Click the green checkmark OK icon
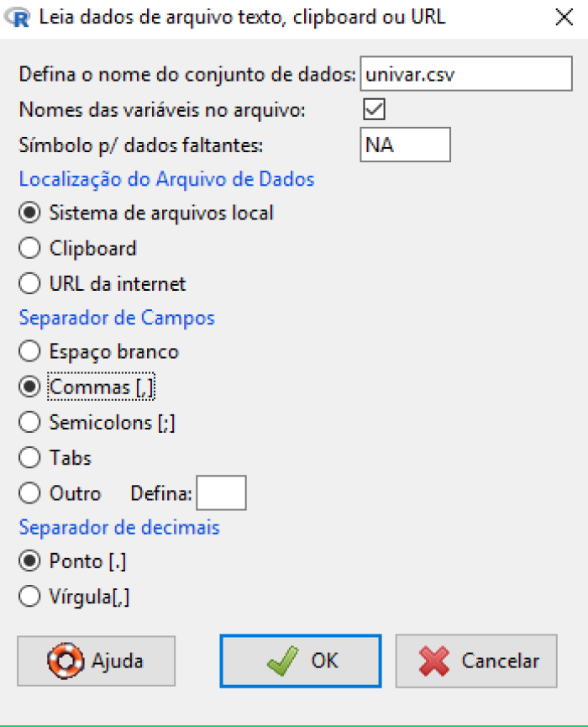The image size is (588, 727). (283, 661)
